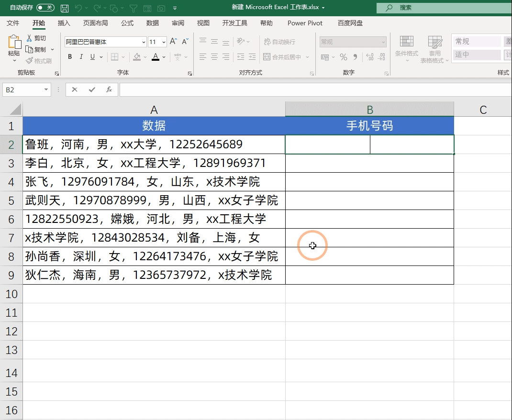Click the center align icon

214,57
